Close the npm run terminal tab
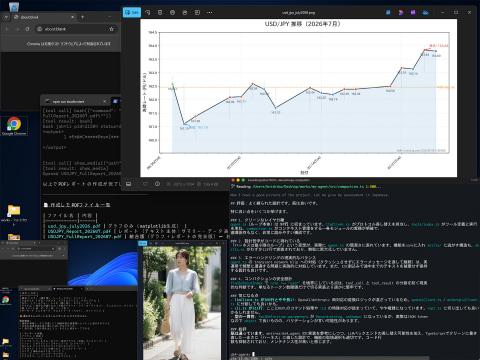 [105, 101]
